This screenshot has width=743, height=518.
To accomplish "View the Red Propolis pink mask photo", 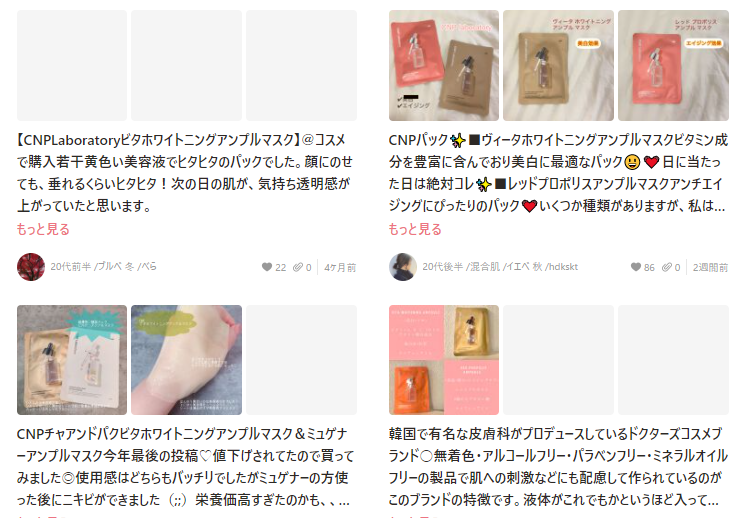I will pos(673,65).
